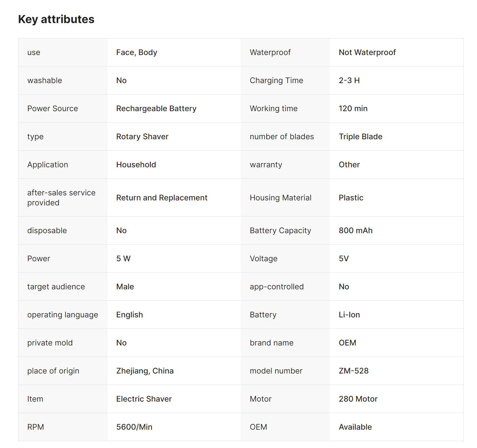Click the Not Waterproof value
Image resolution: width=477 pixels, height=448 pixels.
tap(367, 52)
